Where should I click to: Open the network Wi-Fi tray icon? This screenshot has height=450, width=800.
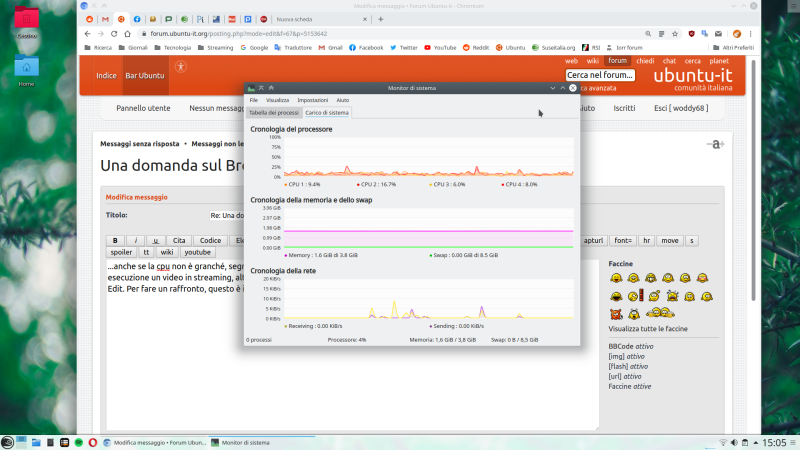point(722,442)
